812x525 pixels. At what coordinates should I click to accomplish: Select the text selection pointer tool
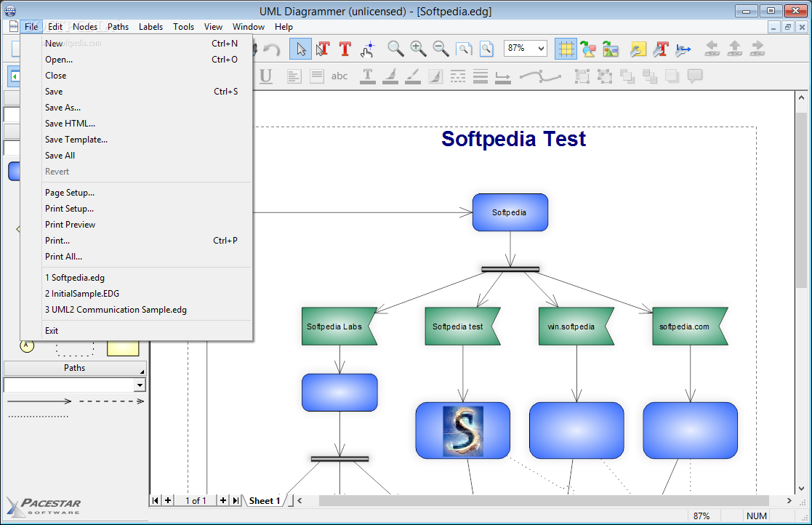[x=323, y=49]
